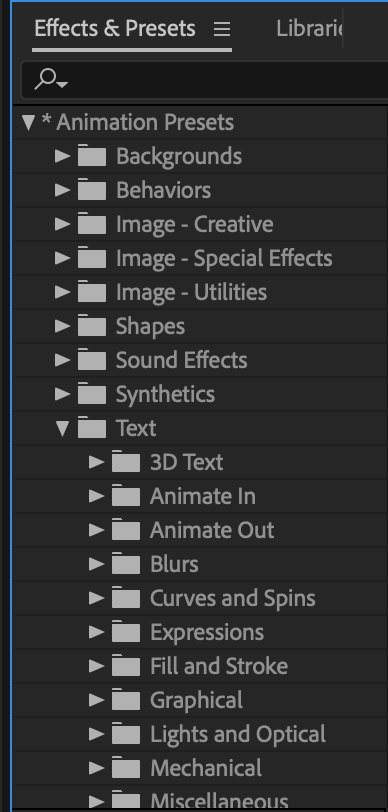Select the "Backgrounds" row label
This screenshot has height=812, width=388.
pos(179,156)
